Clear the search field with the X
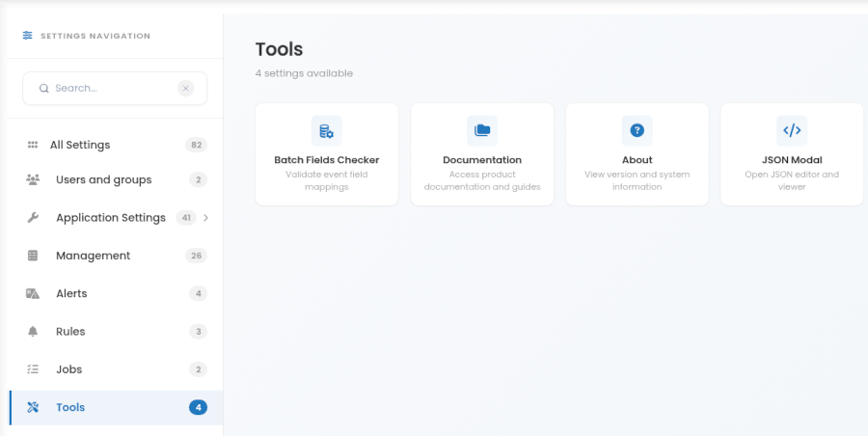 tap(186, 88)
